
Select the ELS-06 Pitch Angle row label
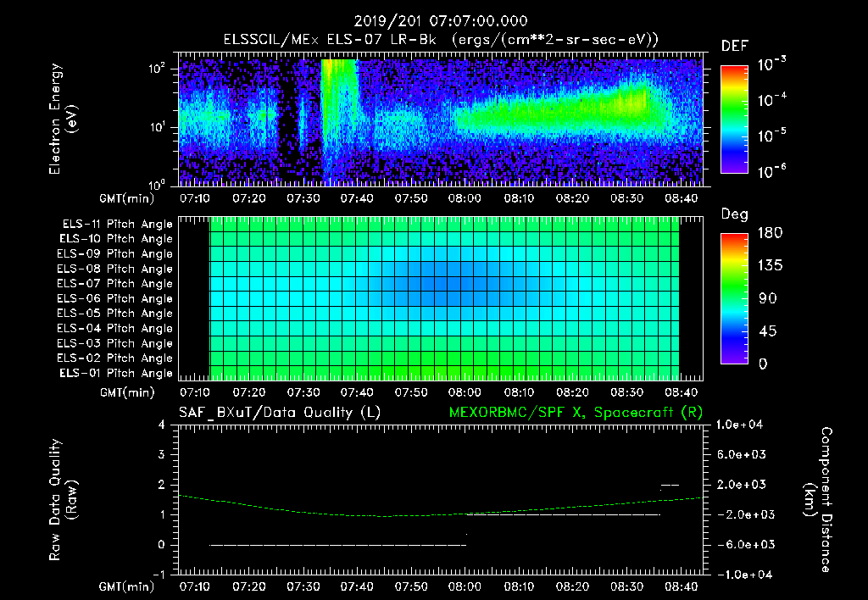pyautogui.click(x=115, y=298)
